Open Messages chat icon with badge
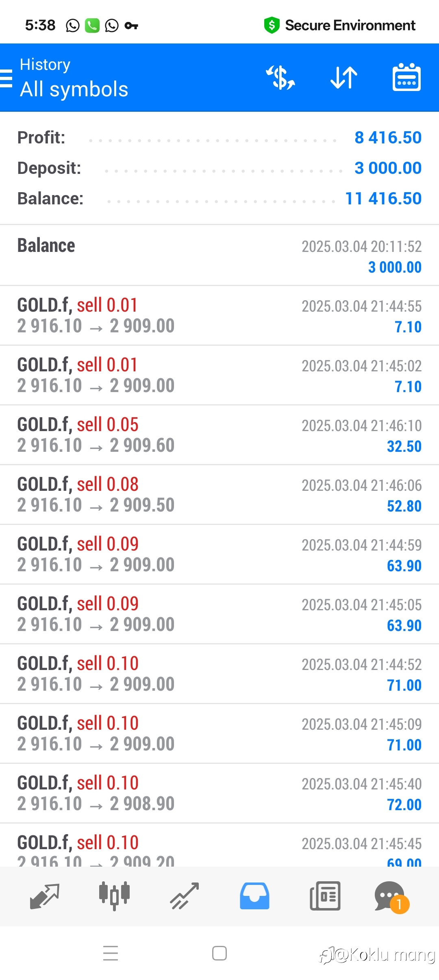This screenshot has width=439, height=980. 391,897
